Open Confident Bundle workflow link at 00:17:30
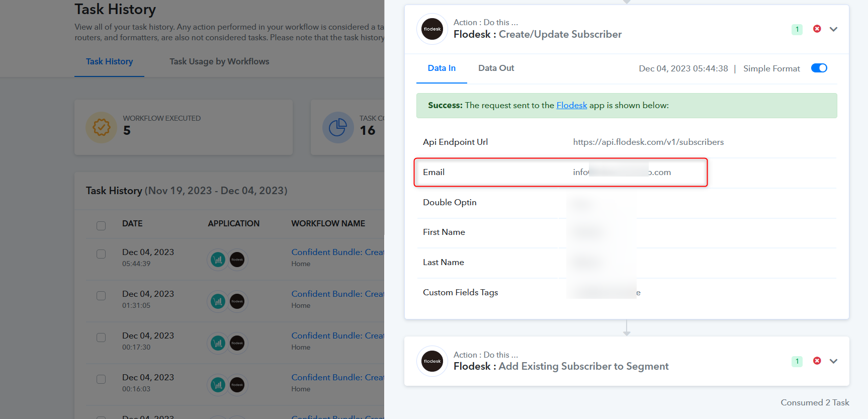This screenshot has height=419, width=868. 337,336
